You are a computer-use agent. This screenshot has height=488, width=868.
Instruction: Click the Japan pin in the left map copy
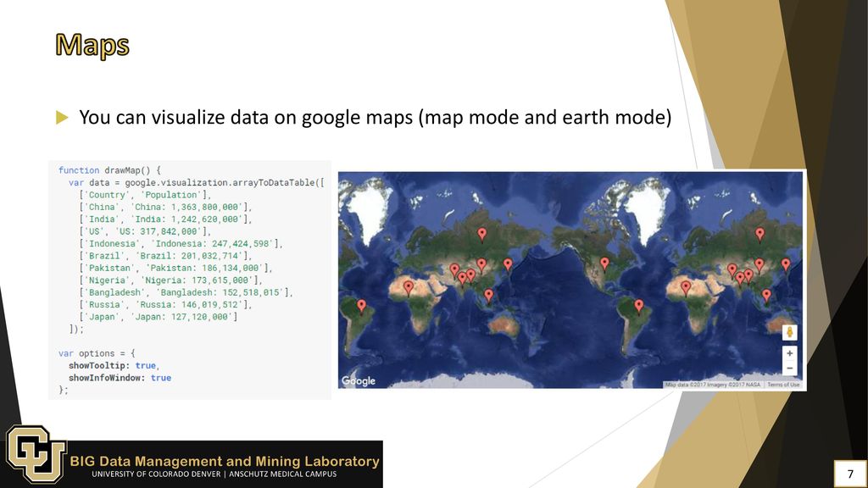508,265
